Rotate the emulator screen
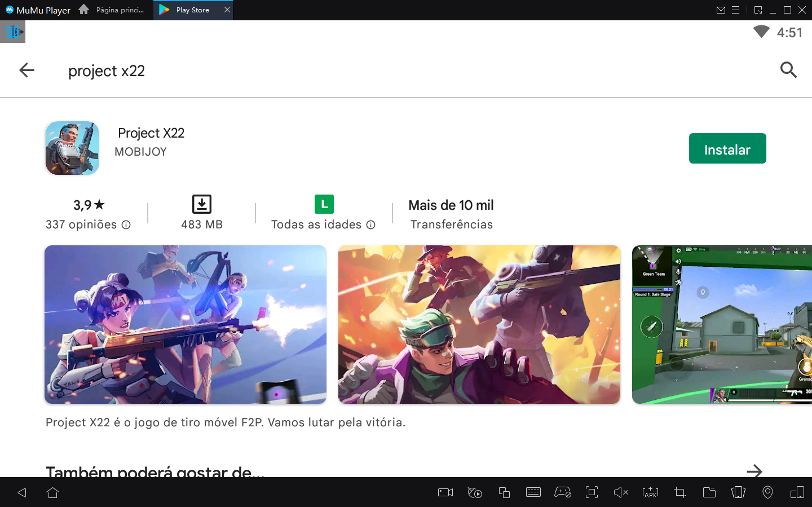The image size is (812, 507). coord(797,492)
